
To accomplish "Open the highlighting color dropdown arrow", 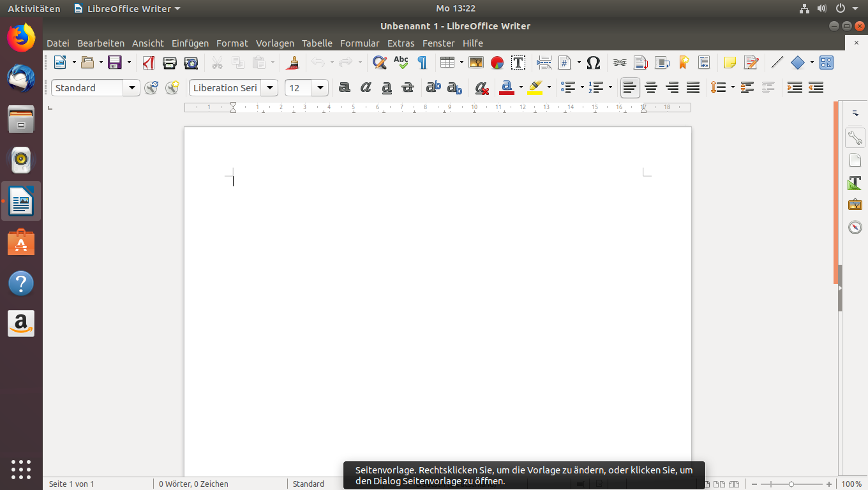I will 549,87.
